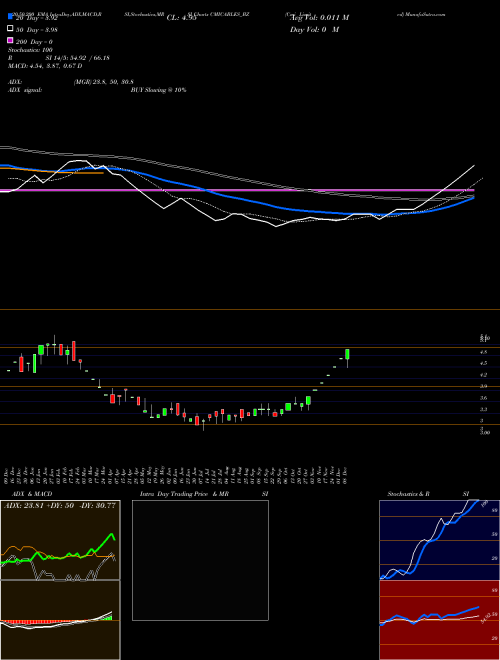Click 'ADX: 23.81 +DY: 50 -DY: 30.77' header
The width and height of the screenshot is (500, 660).
coord(60,506)
